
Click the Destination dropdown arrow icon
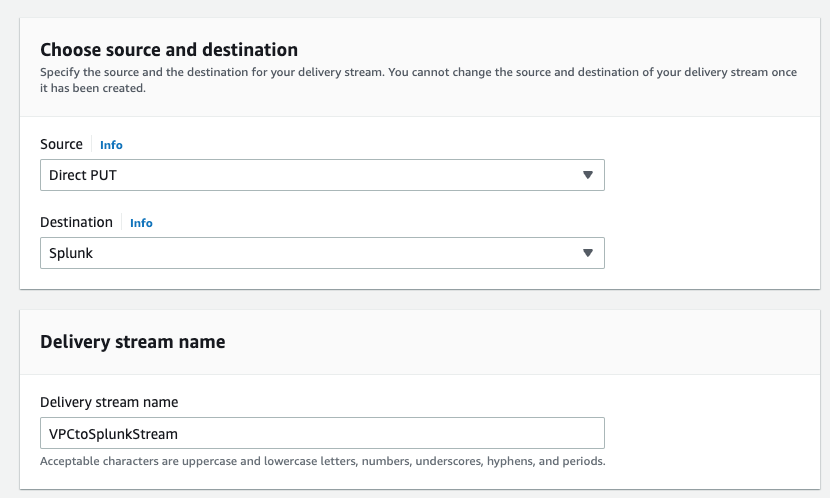point(588,253)
